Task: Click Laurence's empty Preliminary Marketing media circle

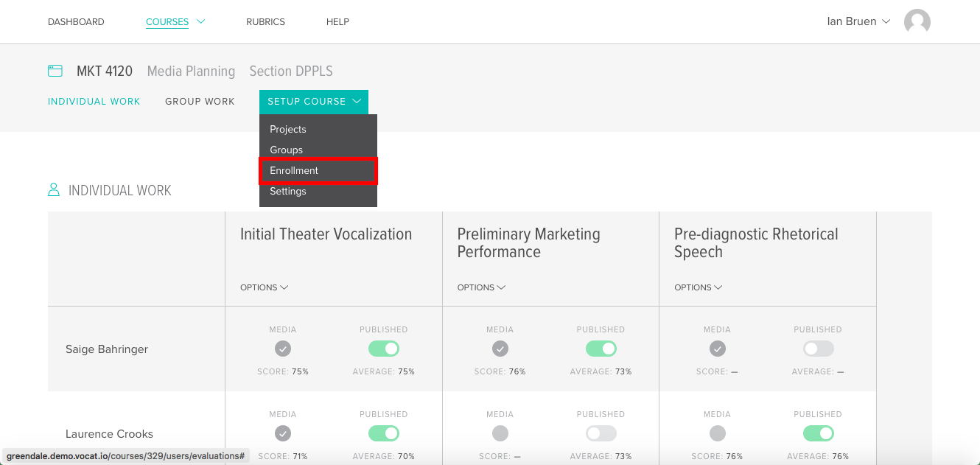Action: tap(500, 433)
